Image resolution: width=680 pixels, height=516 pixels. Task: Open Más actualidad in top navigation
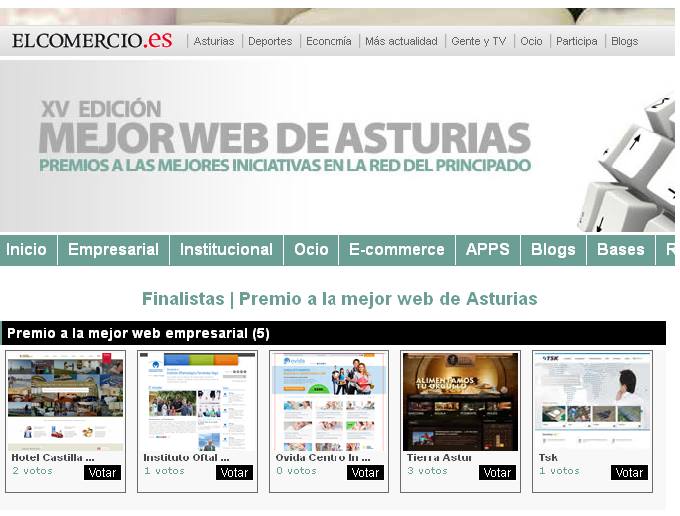click(401, 41)
